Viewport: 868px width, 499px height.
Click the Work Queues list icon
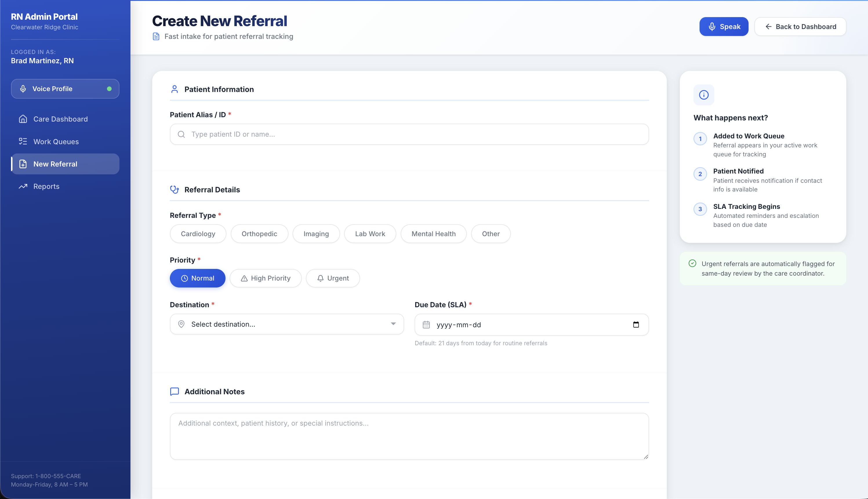click(23, 142)
